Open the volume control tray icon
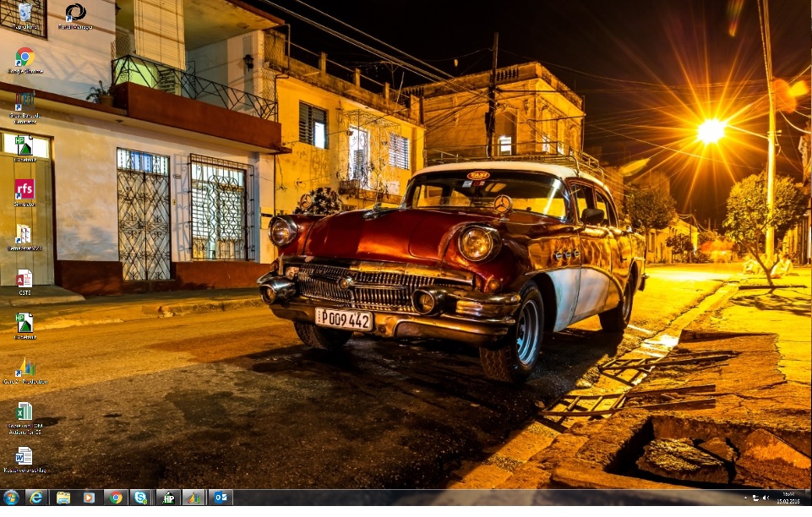 tap(766, 498)
